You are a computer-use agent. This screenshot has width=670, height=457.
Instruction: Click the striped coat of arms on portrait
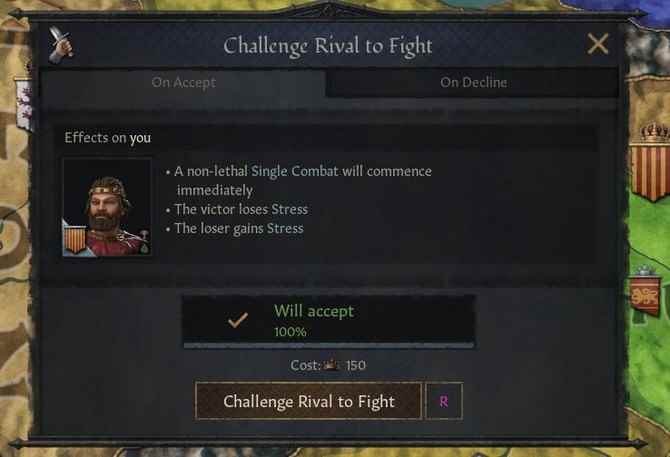pyautogui.click(x=75, y=240)
